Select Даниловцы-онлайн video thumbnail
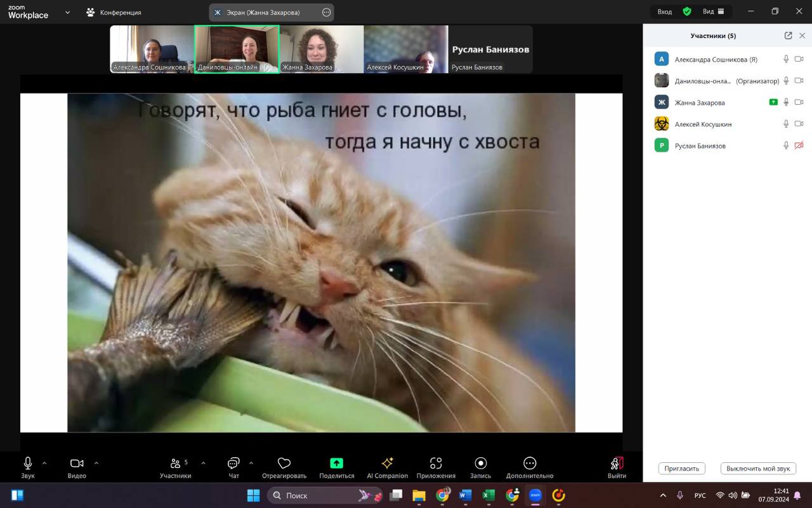 pos(237,50)
